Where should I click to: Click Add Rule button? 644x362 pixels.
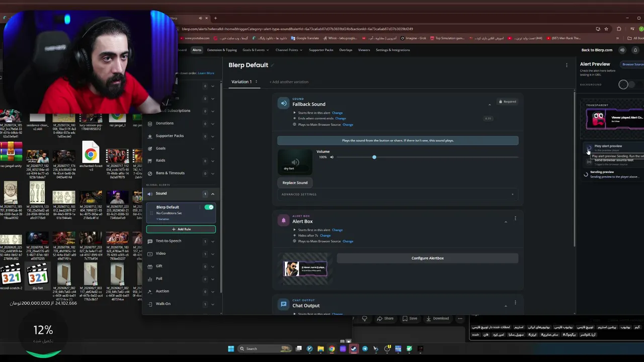click(x=181, y=229)
